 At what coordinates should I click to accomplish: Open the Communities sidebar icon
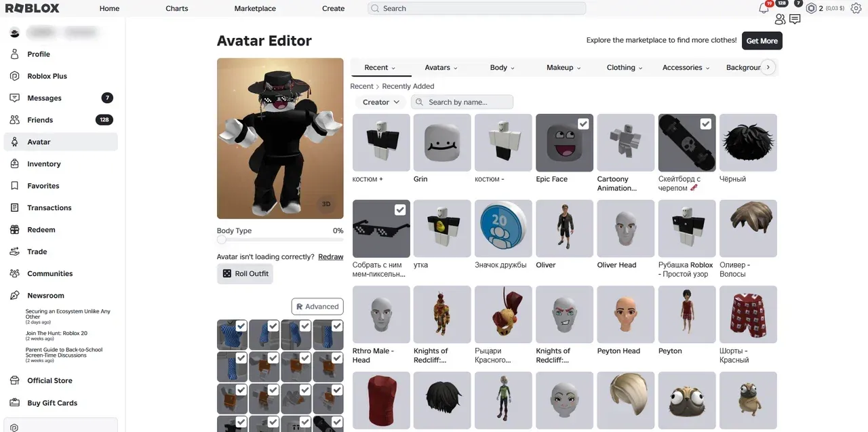pos(15,274)
